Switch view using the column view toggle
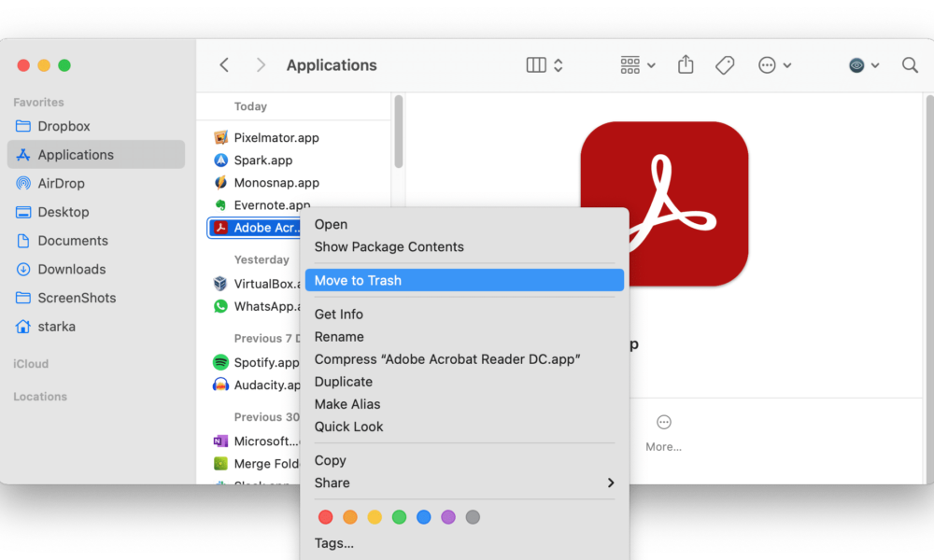 coord(545,65)
